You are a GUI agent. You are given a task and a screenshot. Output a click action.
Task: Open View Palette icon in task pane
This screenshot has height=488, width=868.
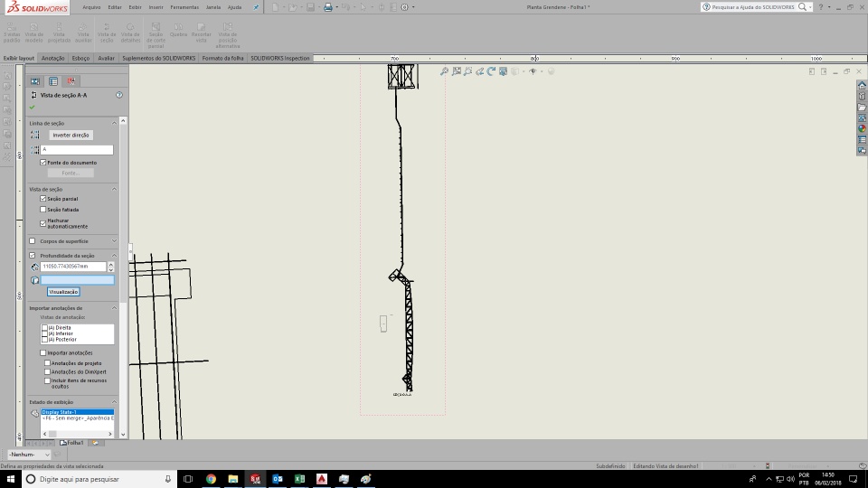click(x=862, y=117)
